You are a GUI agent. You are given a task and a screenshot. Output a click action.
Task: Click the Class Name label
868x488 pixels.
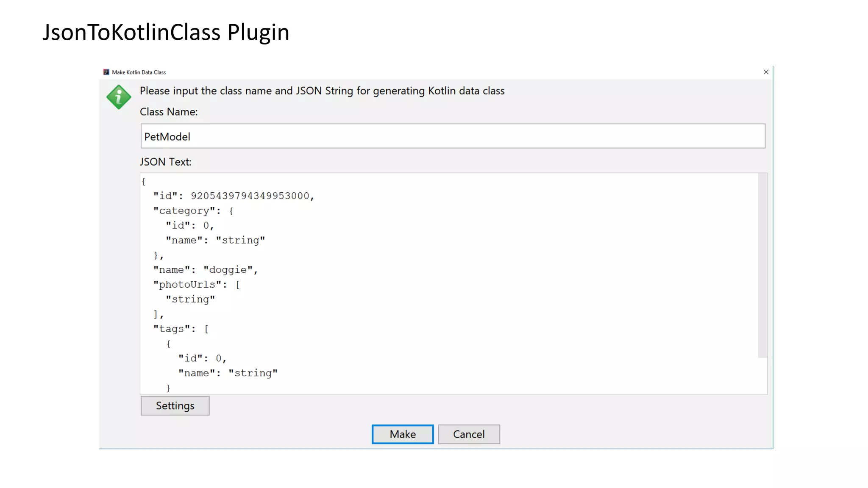coord(169,112)
